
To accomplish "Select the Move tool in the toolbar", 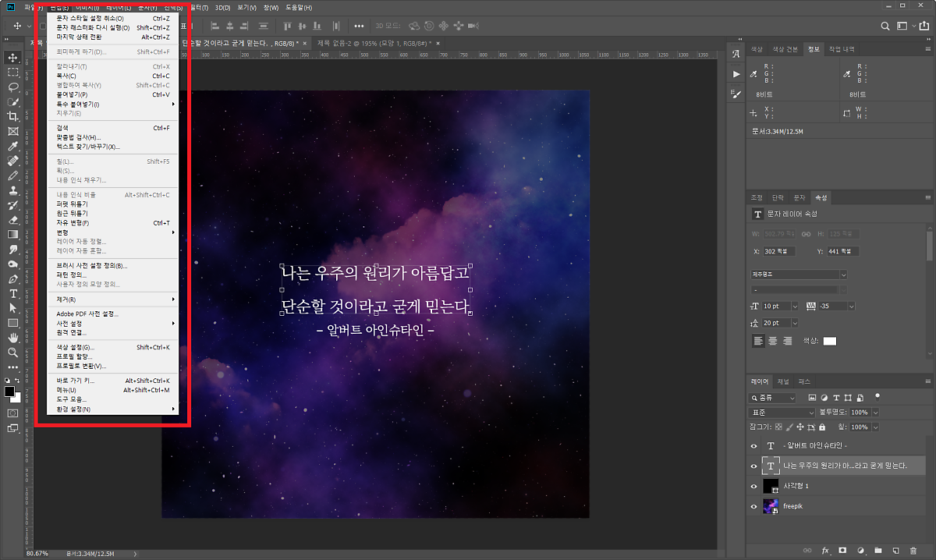I will click(x=13, y=58).
